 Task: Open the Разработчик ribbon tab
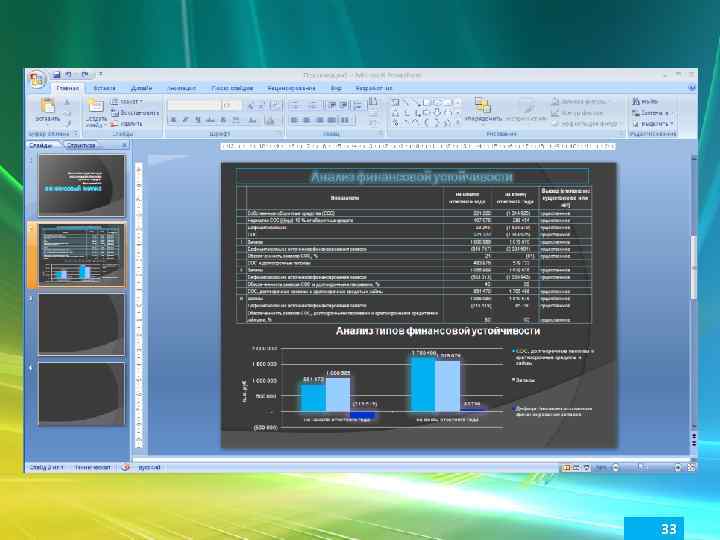pos(373,88)
